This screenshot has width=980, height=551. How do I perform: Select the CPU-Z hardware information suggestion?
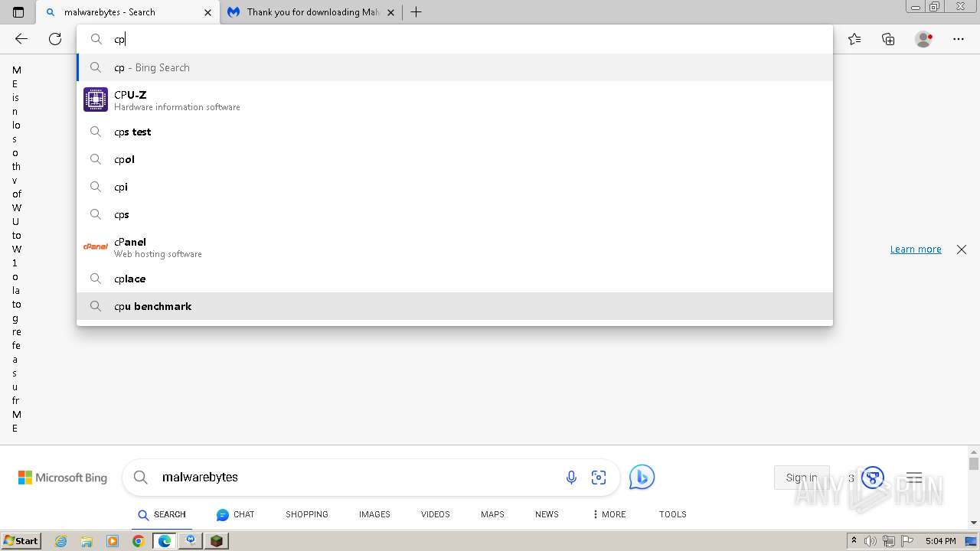[455, 99]
